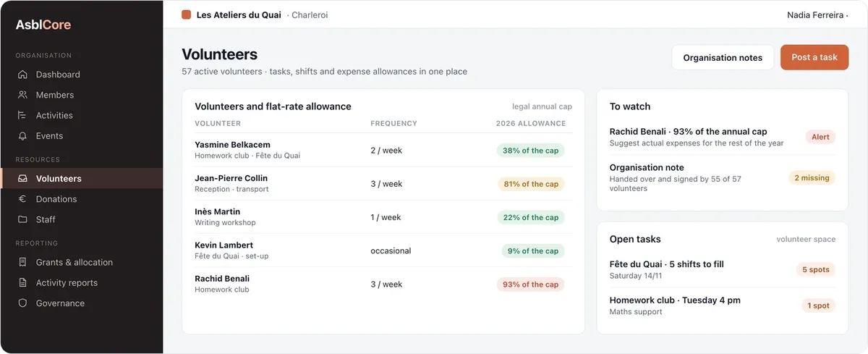
Task: Click the 38% of the cap badge
Action: [530, 151]
